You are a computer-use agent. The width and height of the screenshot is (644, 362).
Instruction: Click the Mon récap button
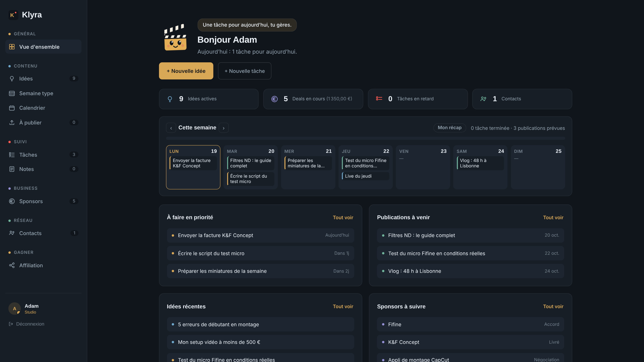[x=449, y=128]
